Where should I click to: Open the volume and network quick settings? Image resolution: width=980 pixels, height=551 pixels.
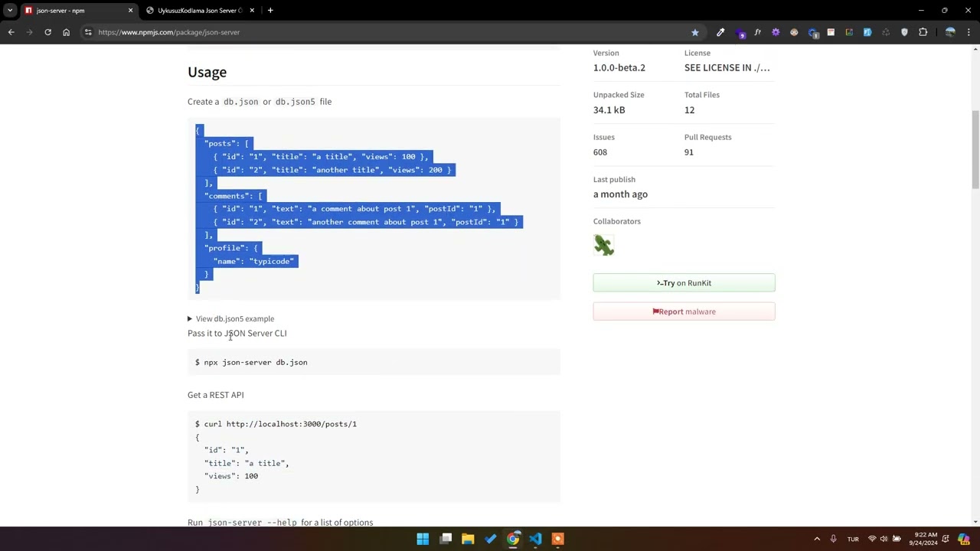click(x=884, y=539)
